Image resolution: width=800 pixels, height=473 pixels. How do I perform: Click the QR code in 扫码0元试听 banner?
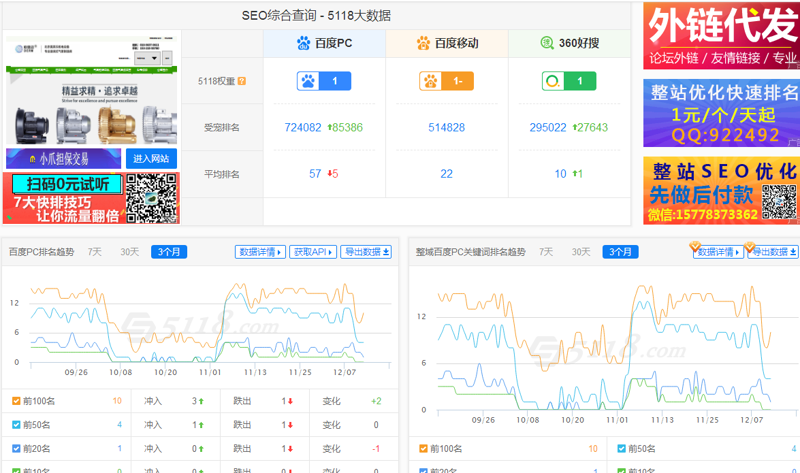[152, 198]
